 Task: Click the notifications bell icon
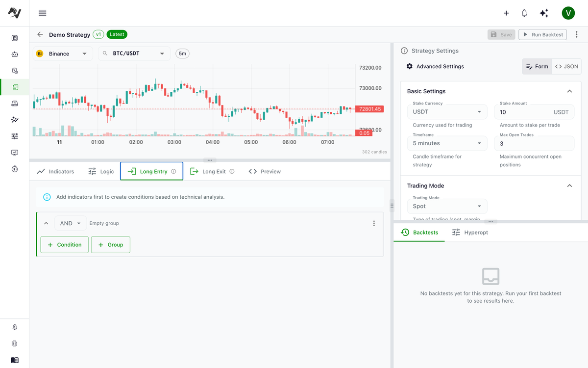[524, 13]
